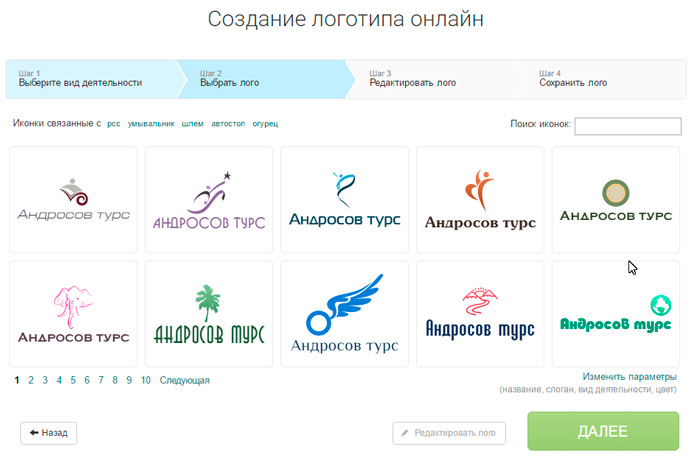Open step 3 Редактировать лого
The width and height of the screenshot is (690, 465).
pos(436,79)
